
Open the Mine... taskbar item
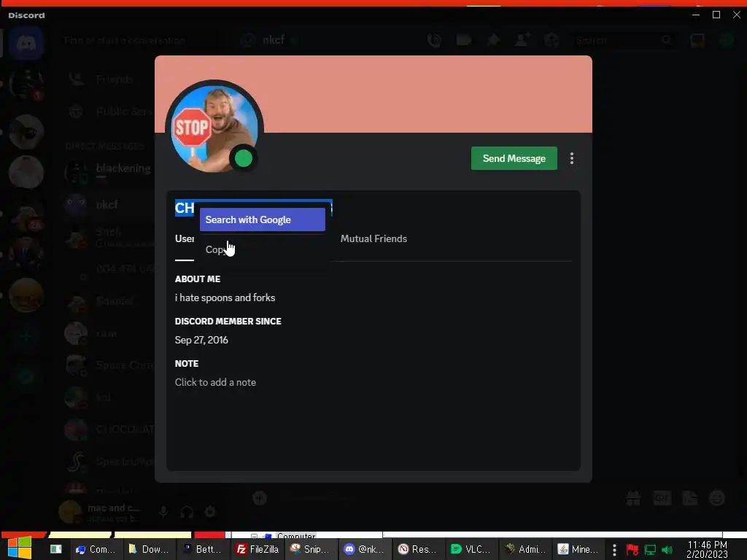[x=578, y=549]
